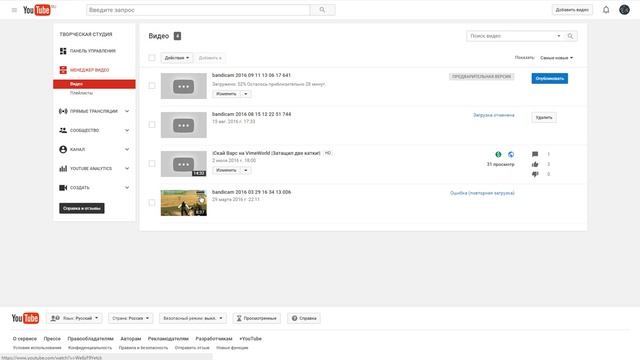Click the Справка и отзывы button

point(82,208)
